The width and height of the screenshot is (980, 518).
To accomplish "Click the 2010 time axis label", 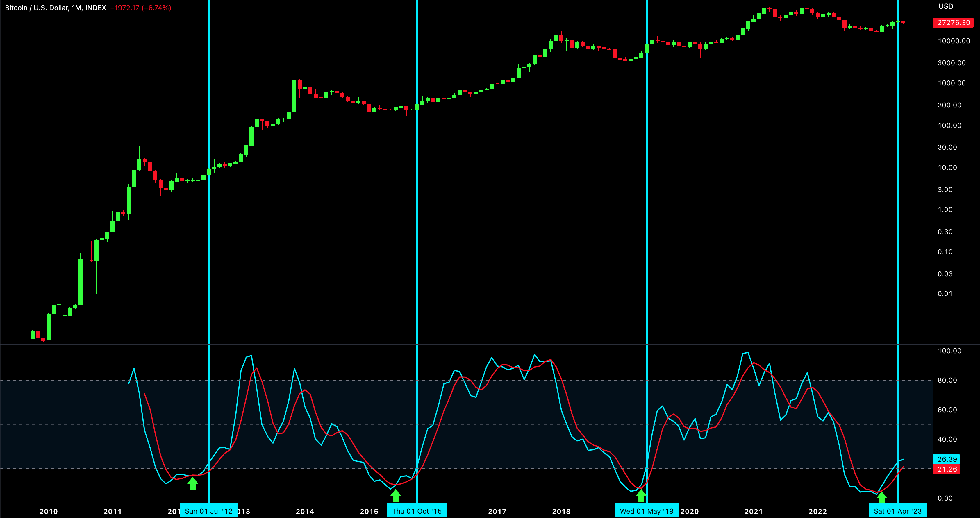I will [x=49, y=512].
